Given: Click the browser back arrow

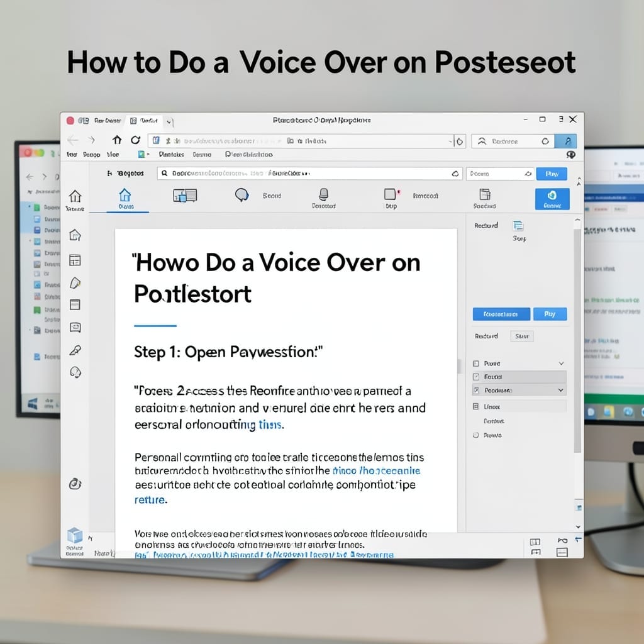Looking at the screenshot, I should point(73,141).
